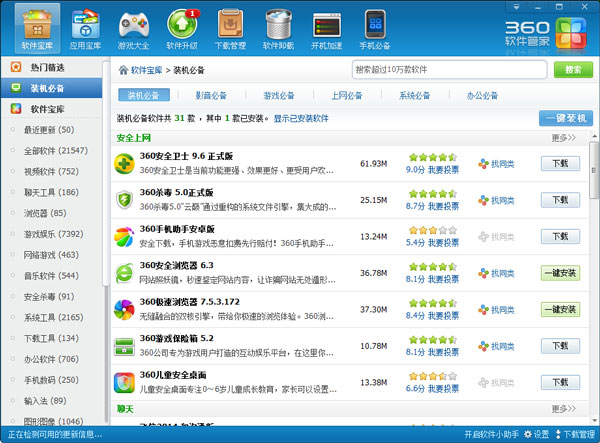The image size is (600, 443).
Task: Open 浏览器 (85) category
Action: coord(45,213)
